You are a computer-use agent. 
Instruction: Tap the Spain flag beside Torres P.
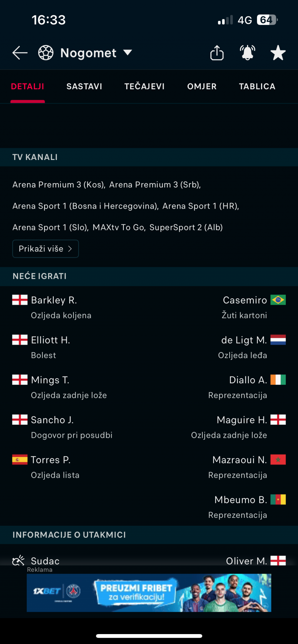click(x=20, y=460)
